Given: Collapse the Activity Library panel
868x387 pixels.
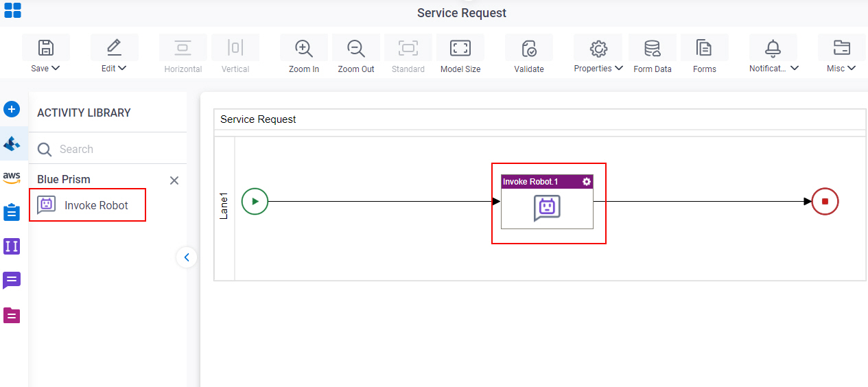Looking at the screenshot, I should (187, 257).
